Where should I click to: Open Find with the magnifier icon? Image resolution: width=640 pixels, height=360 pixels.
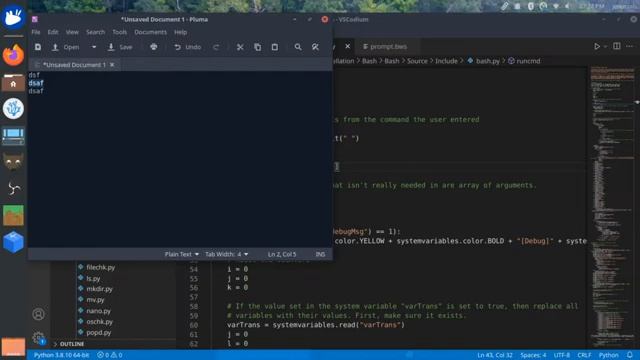298,47
